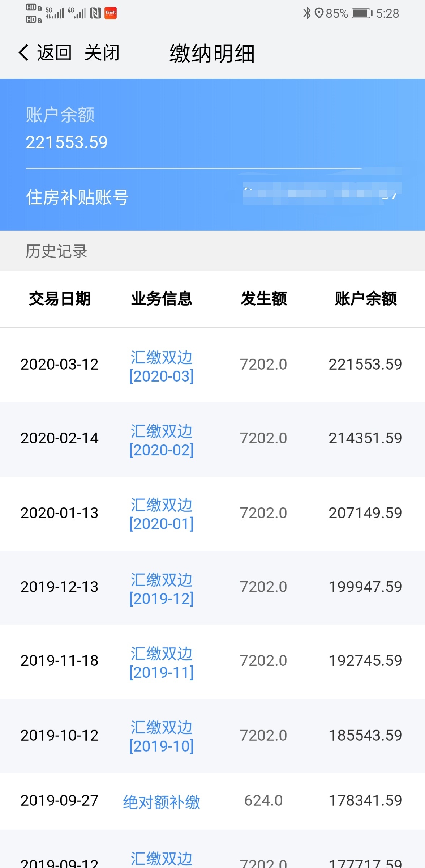The image size is (425, 868).
Task: Tap the 5G signal strength icon
Action: click(55, 13)
